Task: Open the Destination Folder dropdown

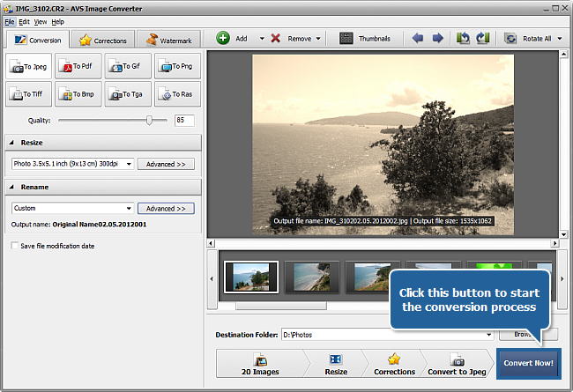Action: pyautogui.click(x=489, y=335)
